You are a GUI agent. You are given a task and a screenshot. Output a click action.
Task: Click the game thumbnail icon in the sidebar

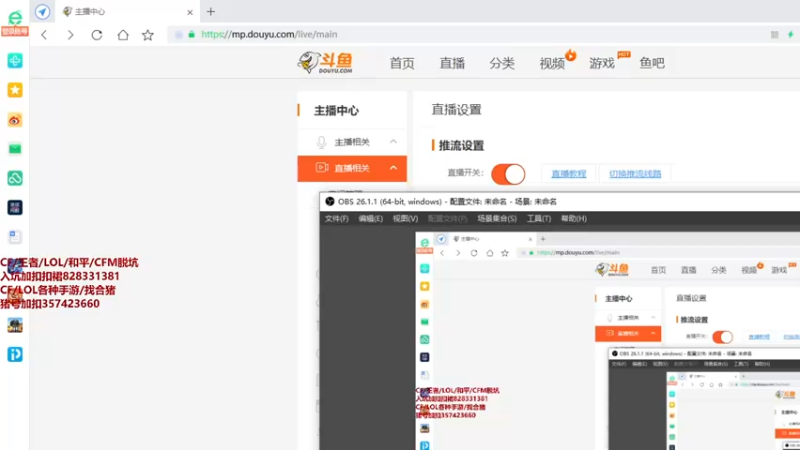click(x=15, y=325)
